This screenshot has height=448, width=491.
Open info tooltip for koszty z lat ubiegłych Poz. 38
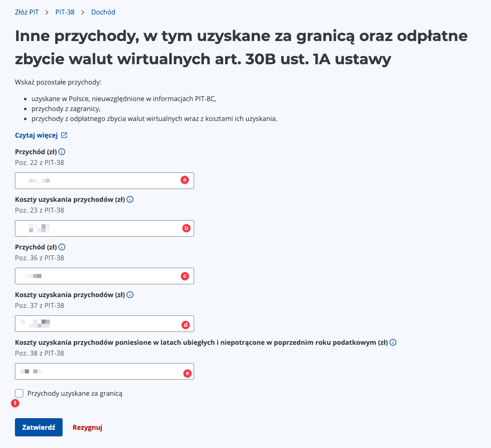393,342
